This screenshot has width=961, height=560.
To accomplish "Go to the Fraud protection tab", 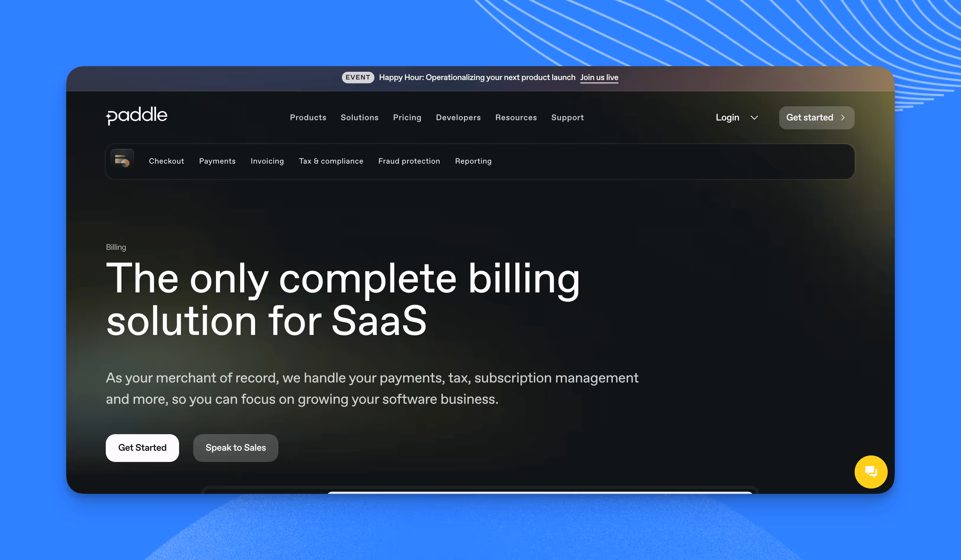I will click(409, 161).
